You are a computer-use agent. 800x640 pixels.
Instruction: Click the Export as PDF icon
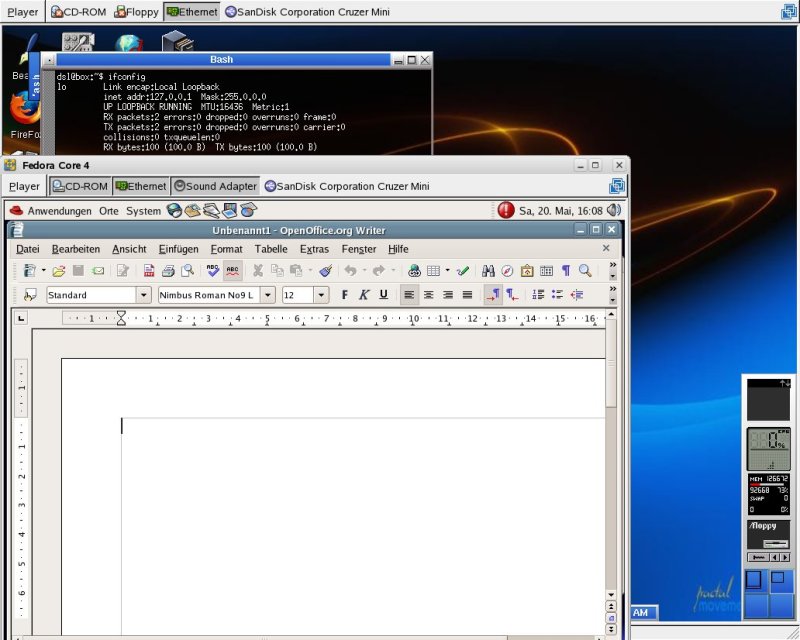149,271
